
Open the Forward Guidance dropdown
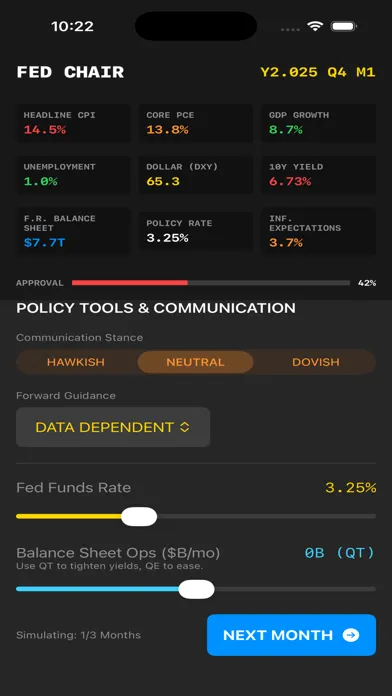click(113, 427)
